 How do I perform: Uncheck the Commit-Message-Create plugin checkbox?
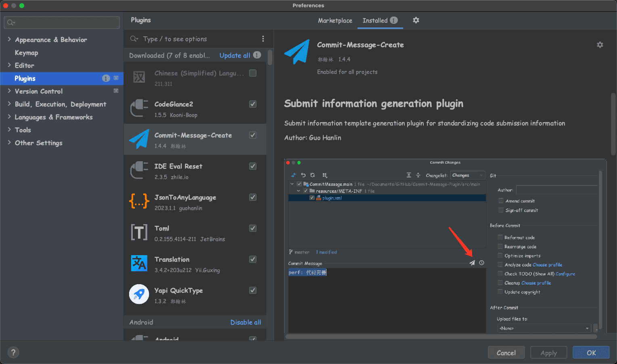253,135
